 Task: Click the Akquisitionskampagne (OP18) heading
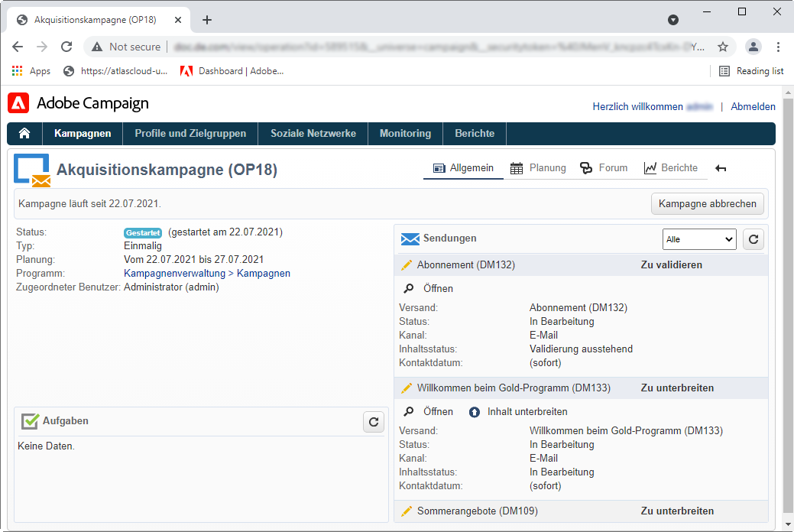tap(167, 169)
